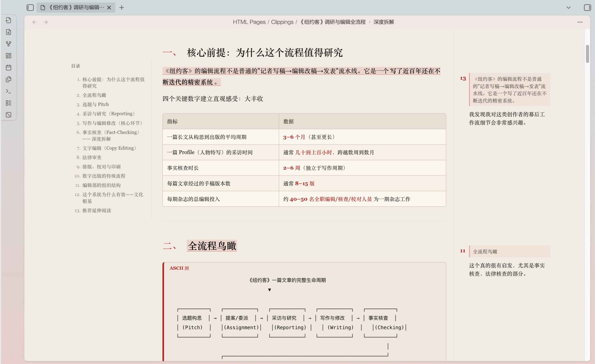
Task: Open list-view ribbon icon
Action: (9, 103)
